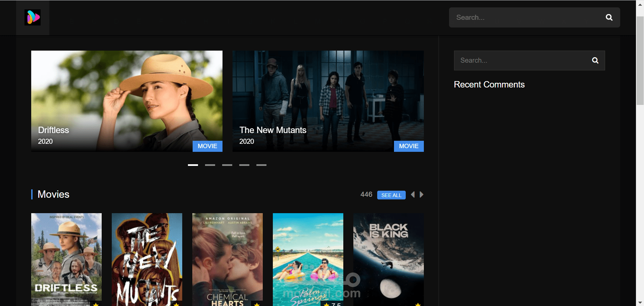Select the fifth slider pagination dash
The width and height of the screenshot is (644, 306).
click(261, 165)
